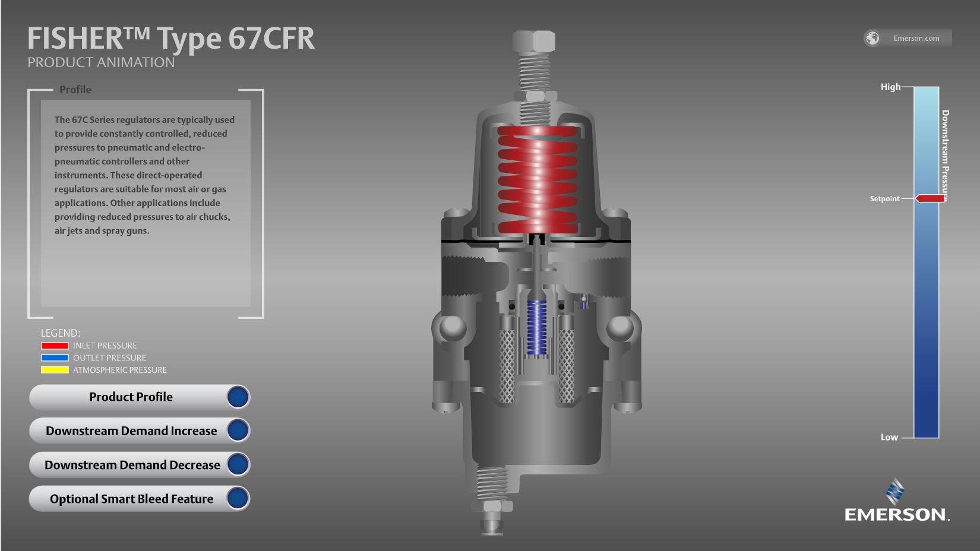This screenshot has width=980, height=551.
Task: Click the red setpoint marker on pressure gauge
Action: coord(930,198)
